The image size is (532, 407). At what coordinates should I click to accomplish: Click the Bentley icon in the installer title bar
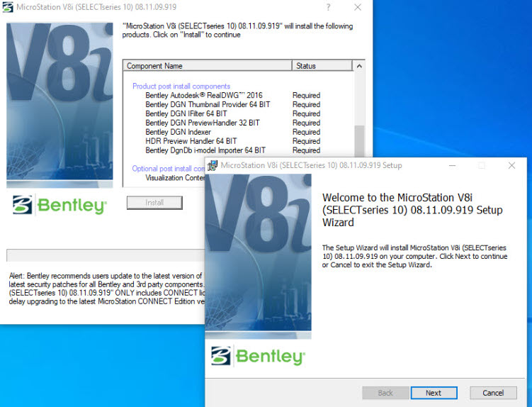(8, 7)
